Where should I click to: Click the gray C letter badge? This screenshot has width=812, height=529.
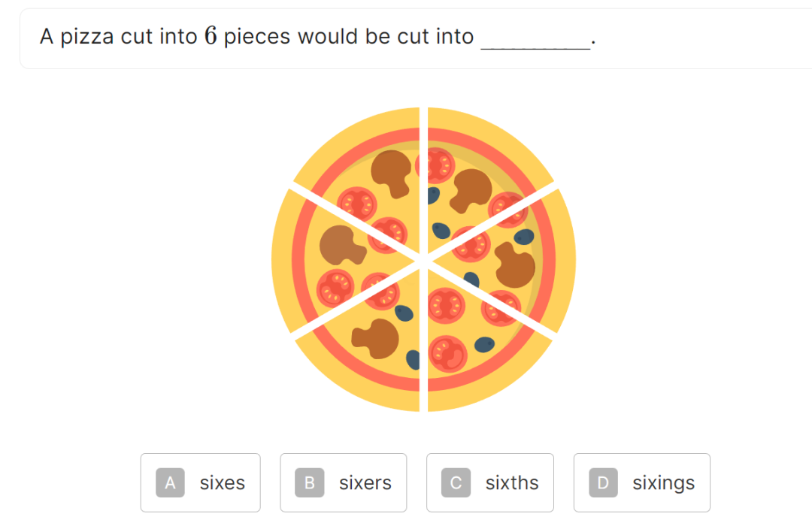click(x=456, y=482)
